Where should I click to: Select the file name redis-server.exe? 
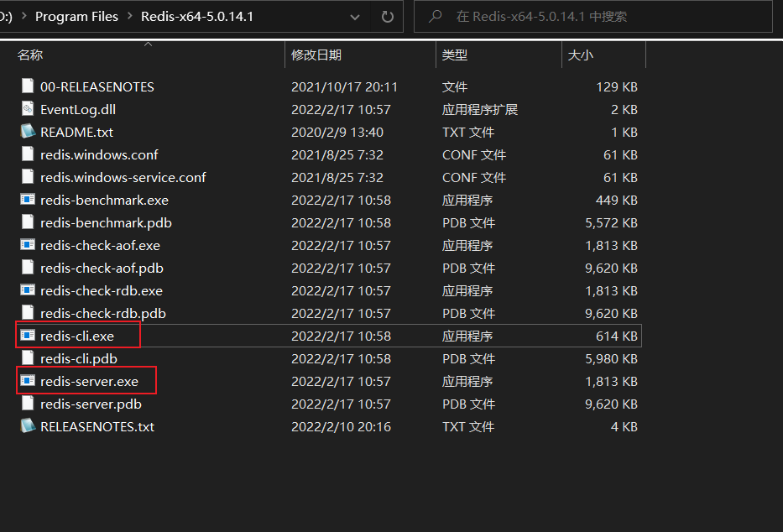coord(90,381)
